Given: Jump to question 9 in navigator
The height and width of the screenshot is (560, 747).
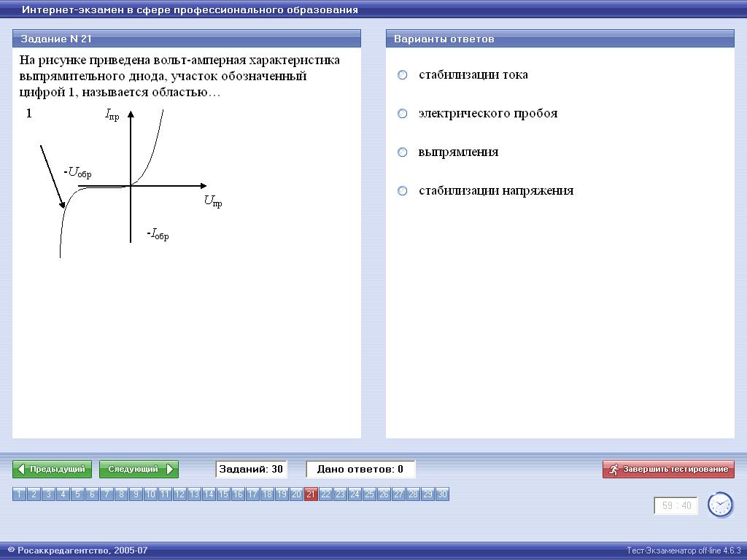Looking at the screenshot, I should pyautogui.click(x=136, y=494).
